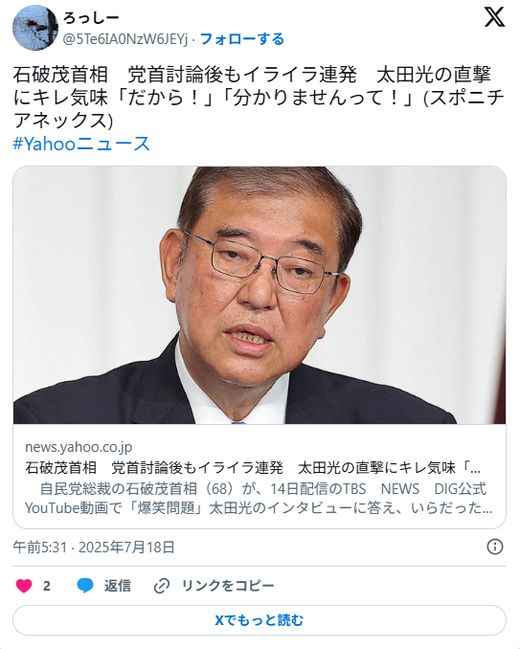520x649 pixels.
Task: Open the #Yahooニュース hashtag
Action: pyautogui.click(x=81, y=144)
